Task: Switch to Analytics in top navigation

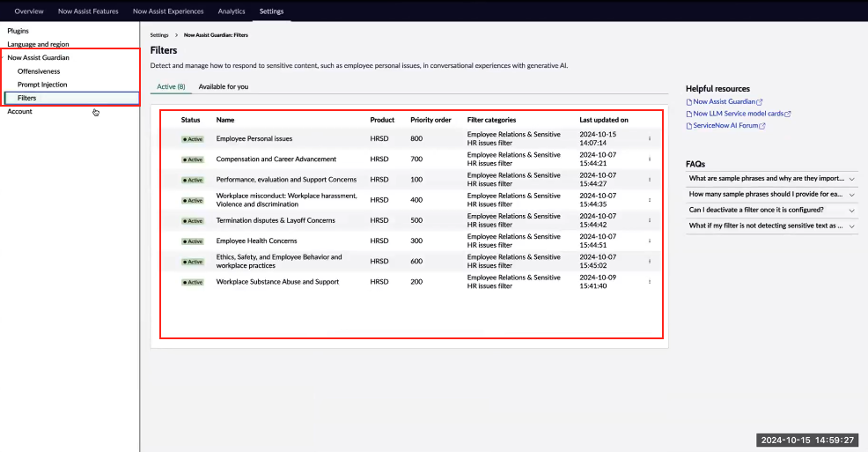Action: coord(232,11)
